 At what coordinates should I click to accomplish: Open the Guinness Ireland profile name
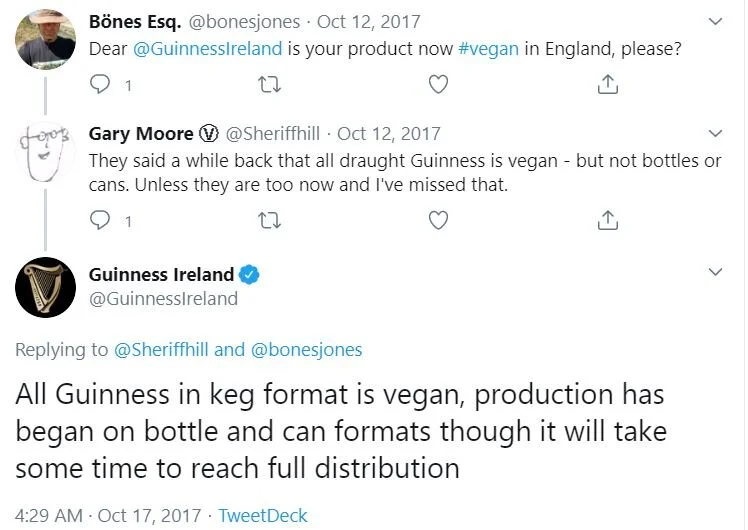(161, 274)
